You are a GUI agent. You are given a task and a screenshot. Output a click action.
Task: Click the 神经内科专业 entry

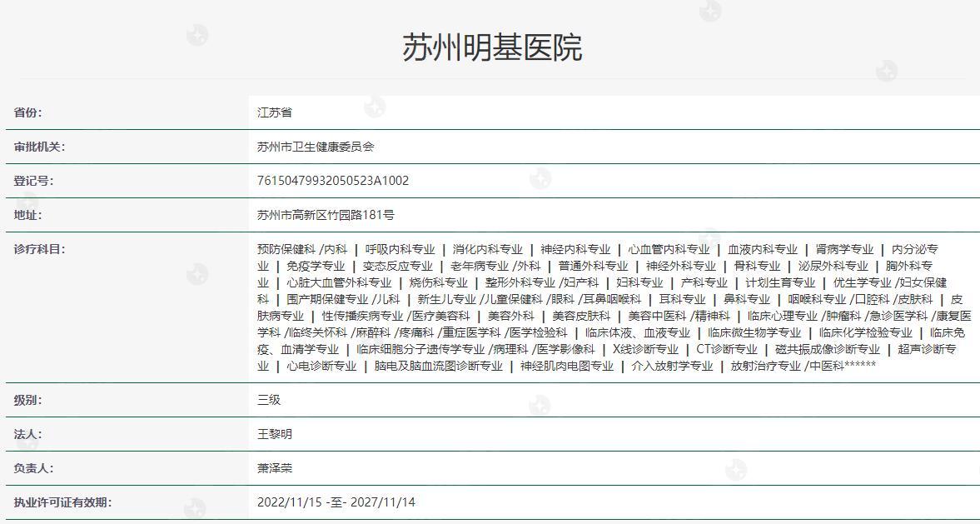(575, 249)
